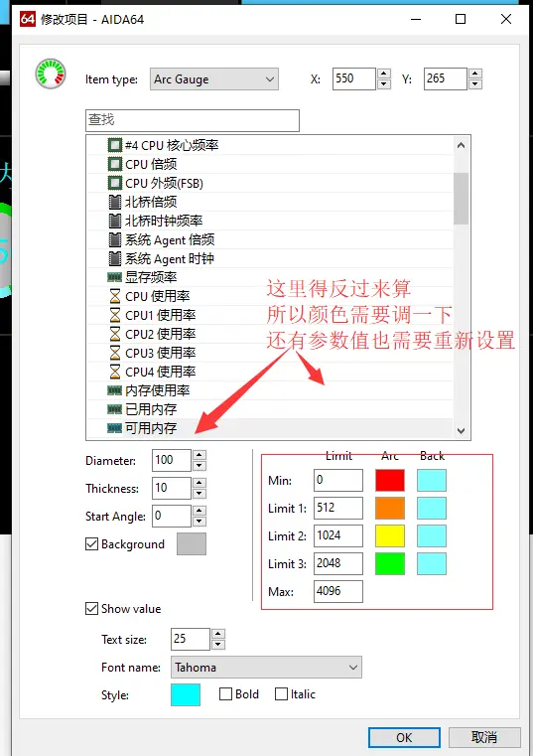Pick the red Min arc color

[390, 481]
